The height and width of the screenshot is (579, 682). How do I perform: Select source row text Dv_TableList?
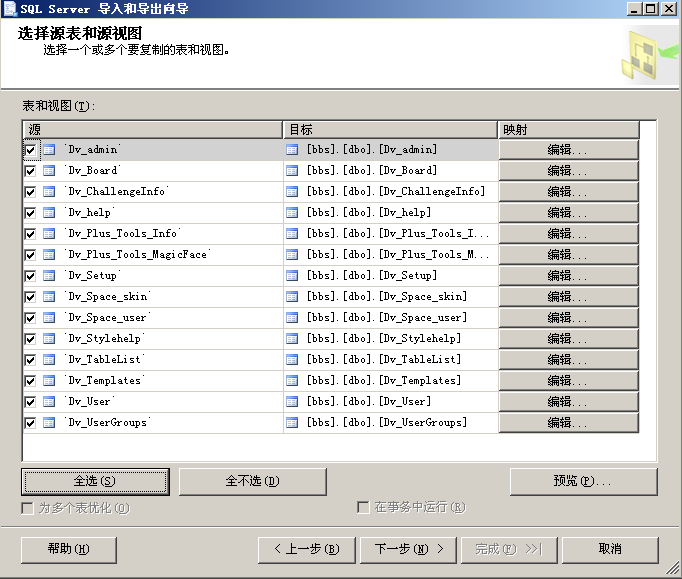[x=105, y=360]
